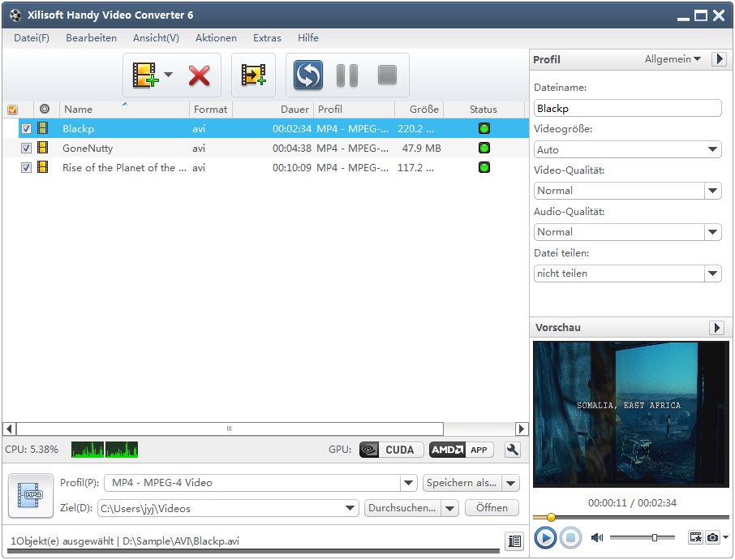Click the CPU usage graph

click(105, 450)
